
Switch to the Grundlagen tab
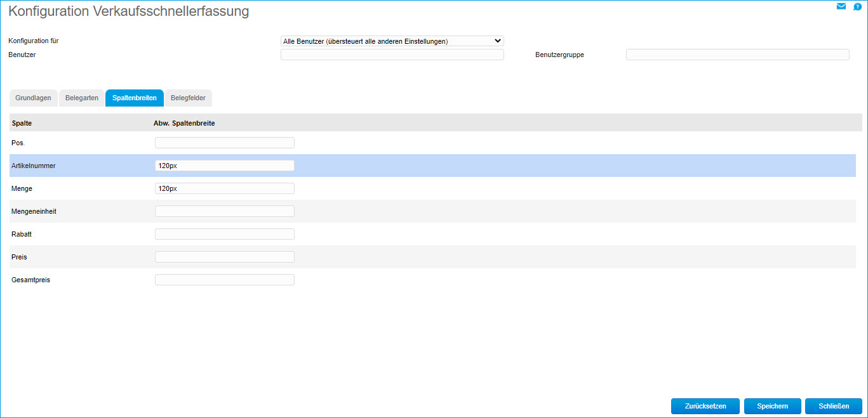(x=33, y=98)
